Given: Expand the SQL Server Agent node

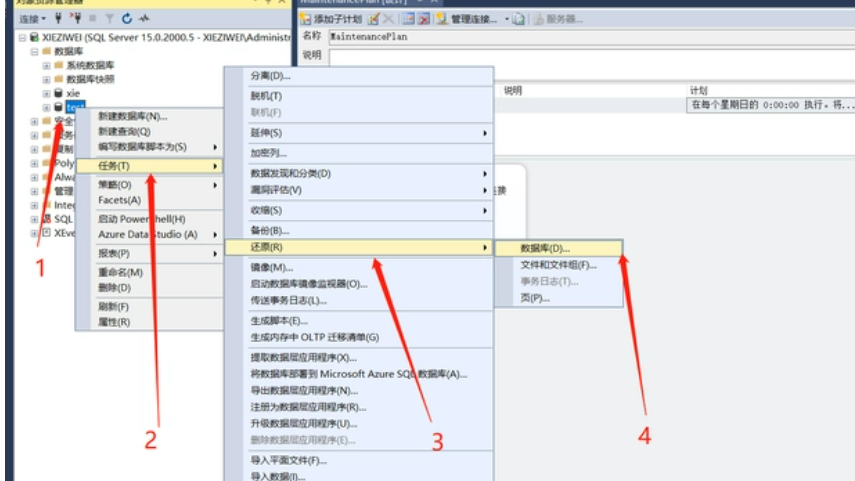Looking at the screenshot, I should 34,219.
